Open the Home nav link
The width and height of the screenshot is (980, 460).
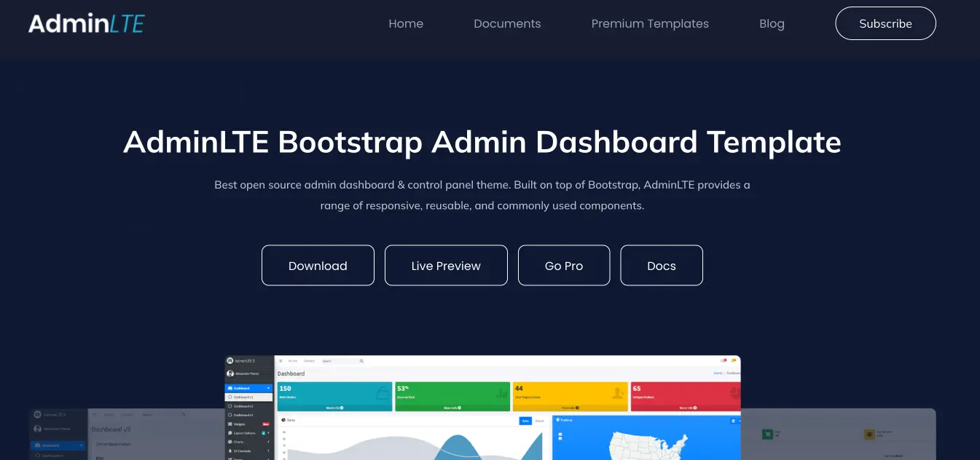(406, 23)
